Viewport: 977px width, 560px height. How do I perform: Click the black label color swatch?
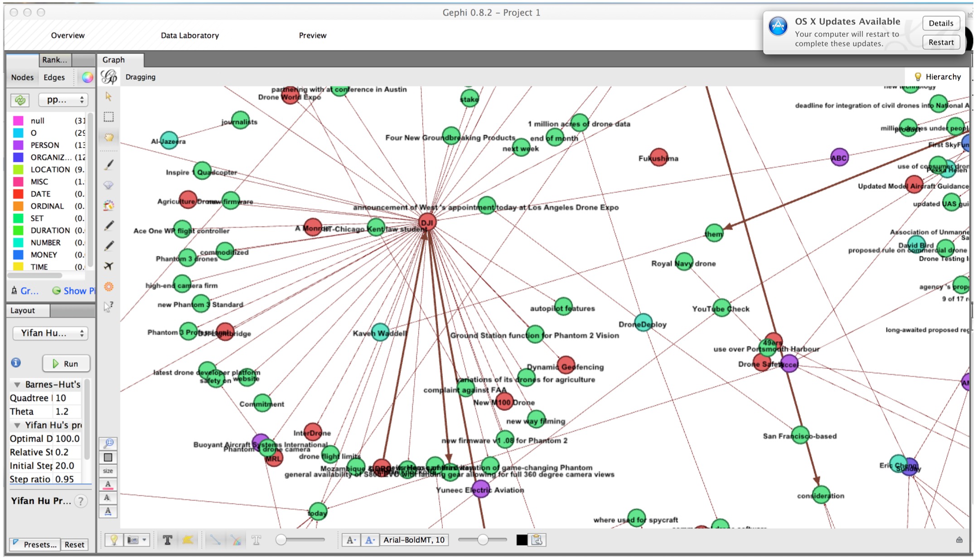(x=522, y=540)
